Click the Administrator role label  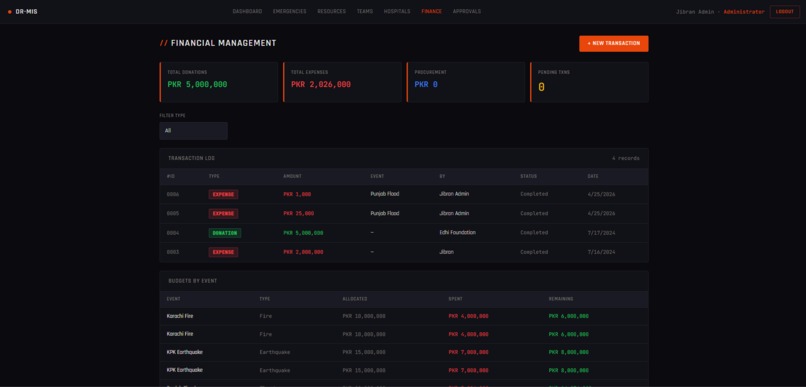(744, 12)
